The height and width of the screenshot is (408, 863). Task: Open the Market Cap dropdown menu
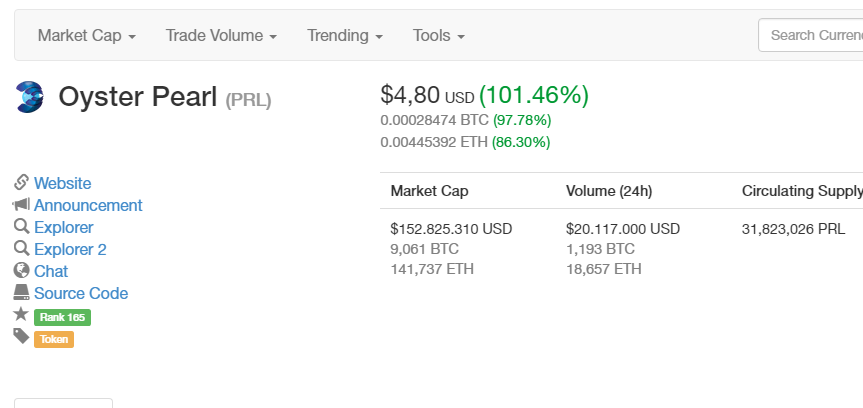pos(86,35)
